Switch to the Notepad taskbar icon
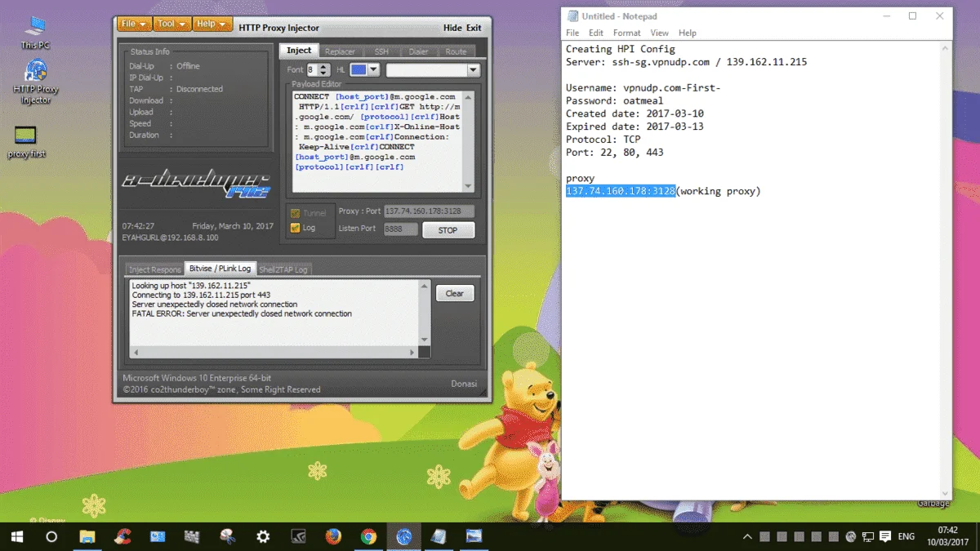The width and height of the screenshot is (980, 551). tap(439, 536)
